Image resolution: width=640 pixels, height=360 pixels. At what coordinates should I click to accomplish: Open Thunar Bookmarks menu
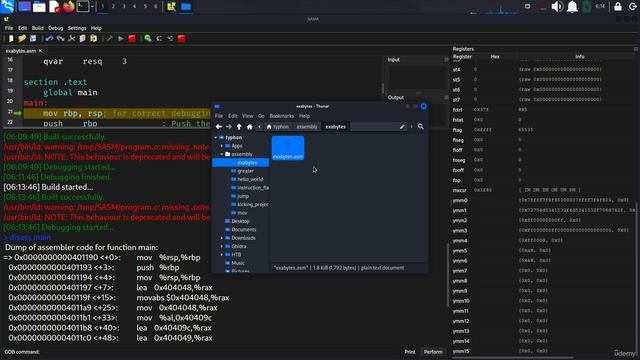tap(282, 116)
